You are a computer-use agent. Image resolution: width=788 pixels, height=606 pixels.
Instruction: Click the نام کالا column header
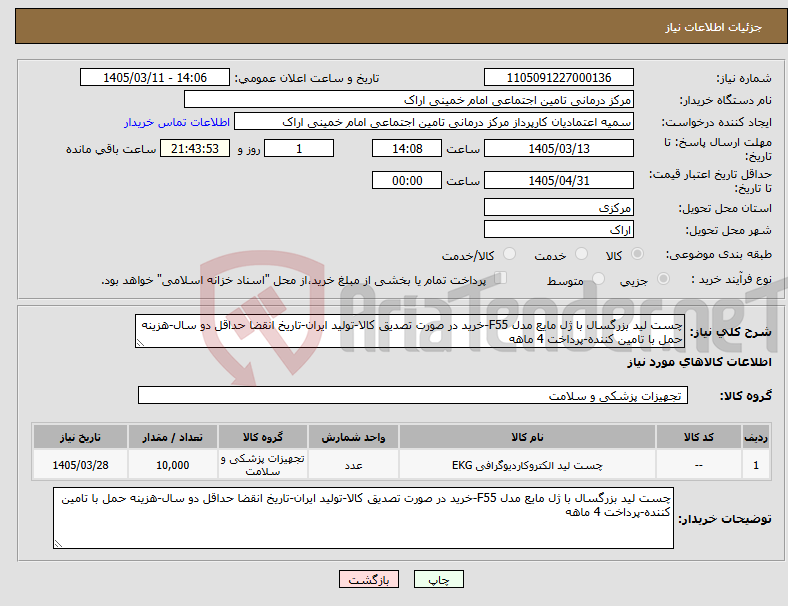click(x=527, y=437)
